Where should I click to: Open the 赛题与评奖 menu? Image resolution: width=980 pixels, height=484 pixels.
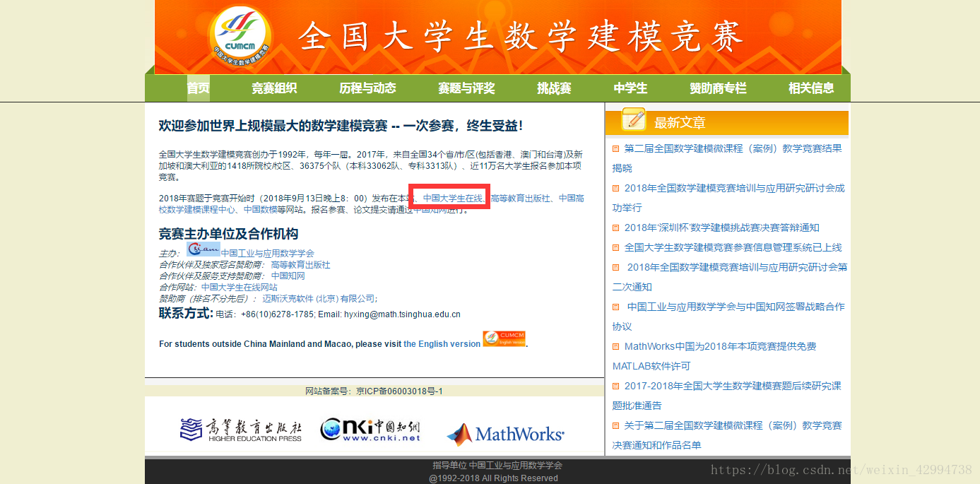click(x=466, y=88)
